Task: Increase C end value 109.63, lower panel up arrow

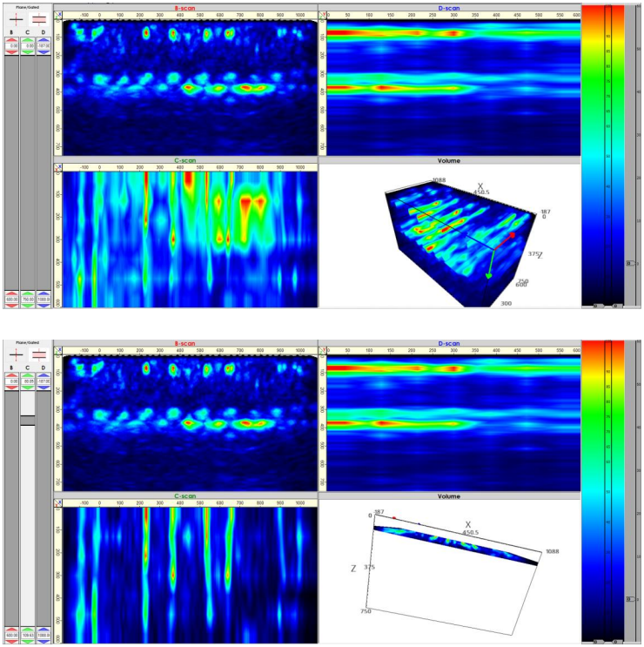Action: click(x=28, y=629)
